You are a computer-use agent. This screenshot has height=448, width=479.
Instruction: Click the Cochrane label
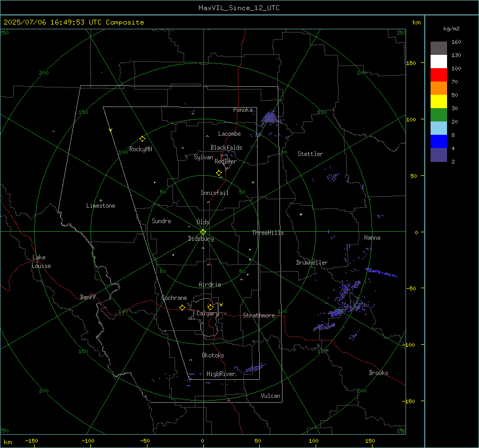click(x=174, y=298)
